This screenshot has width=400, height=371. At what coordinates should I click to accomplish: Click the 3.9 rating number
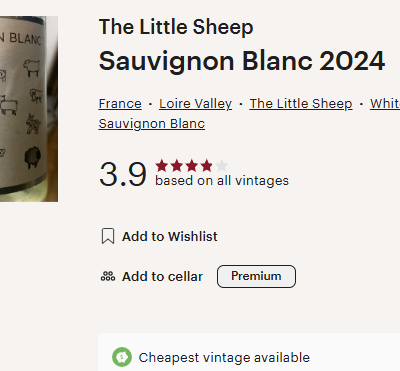[123, 174]
